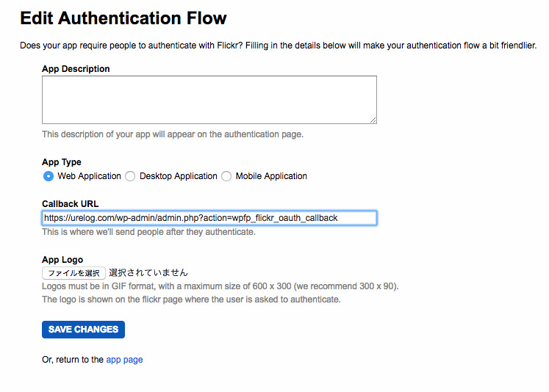Click the SAVE CHANGES button
Screen dimensions: 549x392
pyautogui.click(x=83, y=330)
